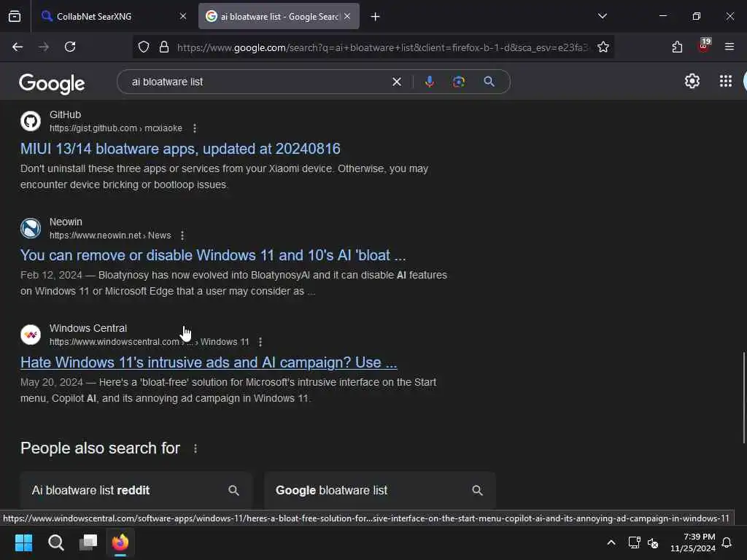Click the GitHub favicon of first result
747x560 pixels.
[x=31, y=121]
